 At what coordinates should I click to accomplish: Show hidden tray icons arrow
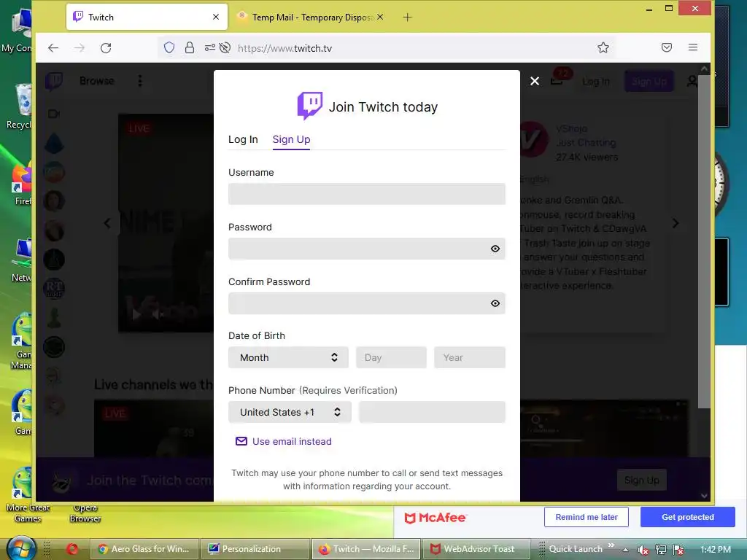coord(625,550)
